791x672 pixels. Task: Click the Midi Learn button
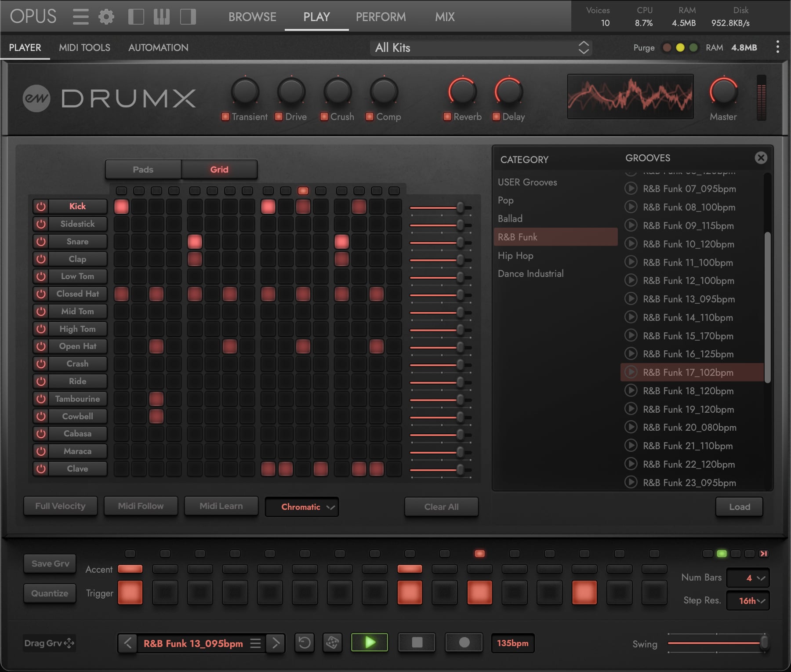[221, 506]
